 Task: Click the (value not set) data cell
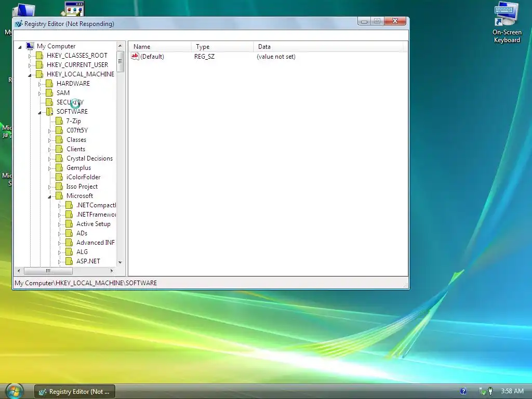[276, 57]
